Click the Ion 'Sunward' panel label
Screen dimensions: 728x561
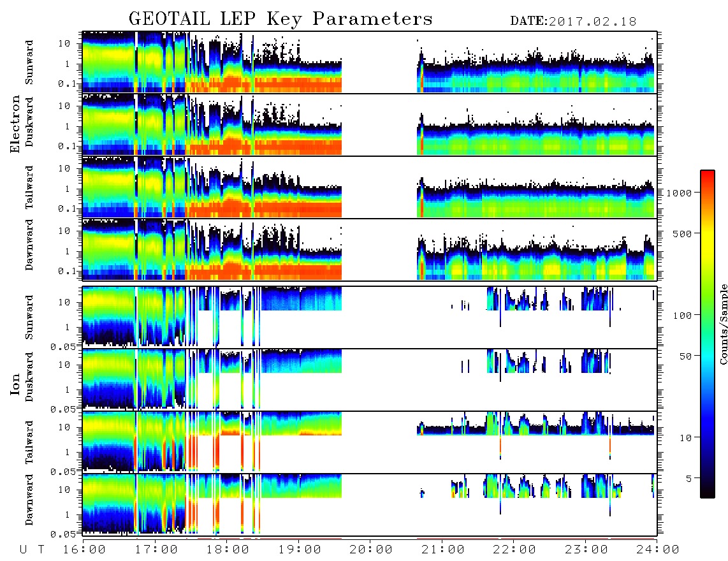point(29,317)
